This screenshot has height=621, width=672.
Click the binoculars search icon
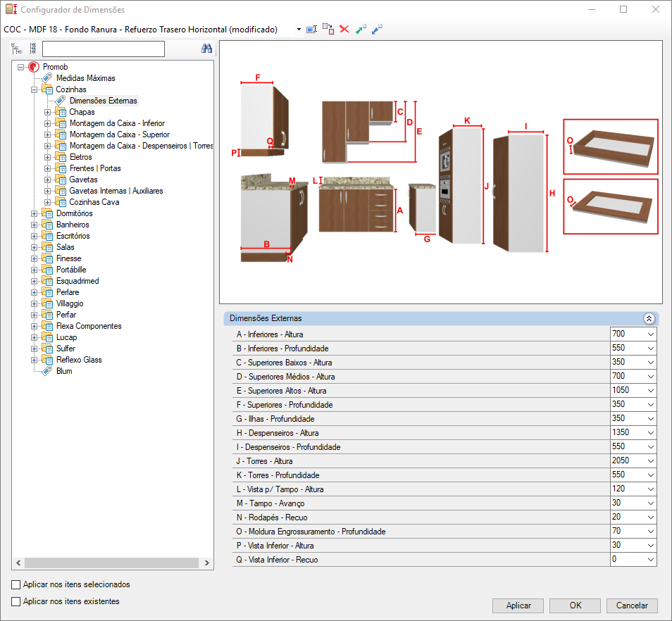(x=206, y=49)
